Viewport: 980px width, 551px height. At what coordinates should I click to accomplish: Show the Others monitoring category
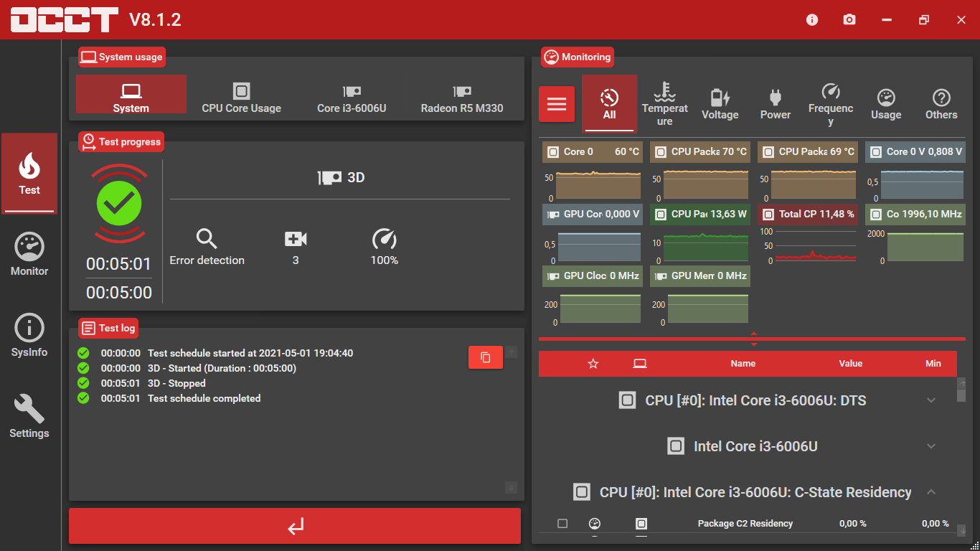pyautogui.click(x=941, y=104)
